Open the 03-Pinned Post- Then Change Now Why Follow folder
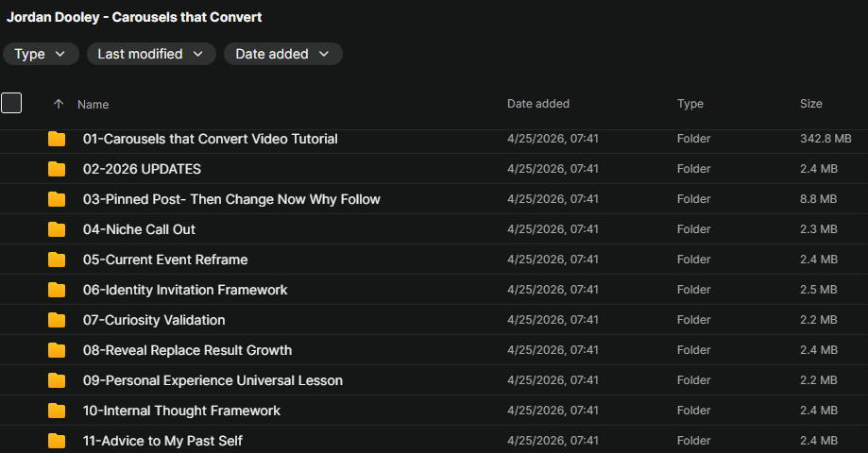This screenshot has width=868, height=453. tap(231, 199)
